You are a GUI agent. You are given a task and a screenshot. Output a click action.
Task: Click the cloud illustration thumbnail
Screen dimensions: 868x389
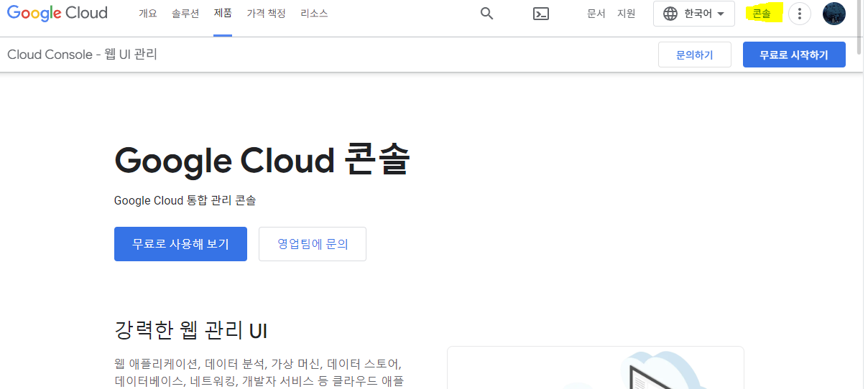(595, 367)
